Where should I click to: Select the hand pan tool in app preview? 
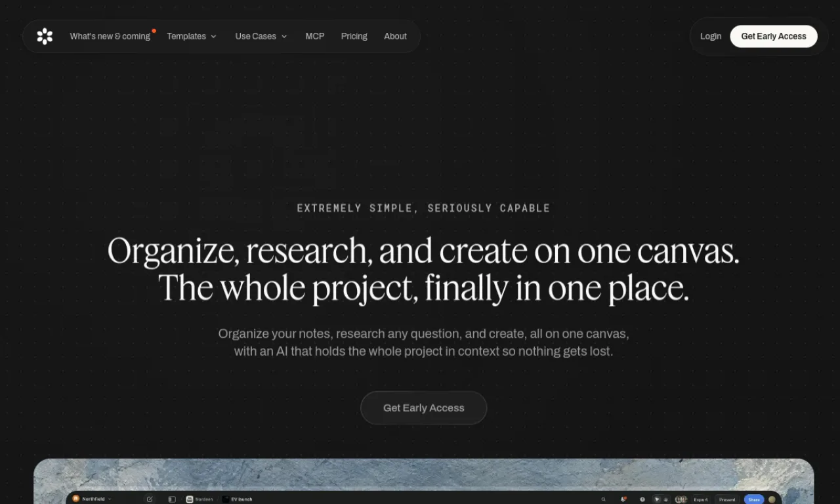point(665,499)
